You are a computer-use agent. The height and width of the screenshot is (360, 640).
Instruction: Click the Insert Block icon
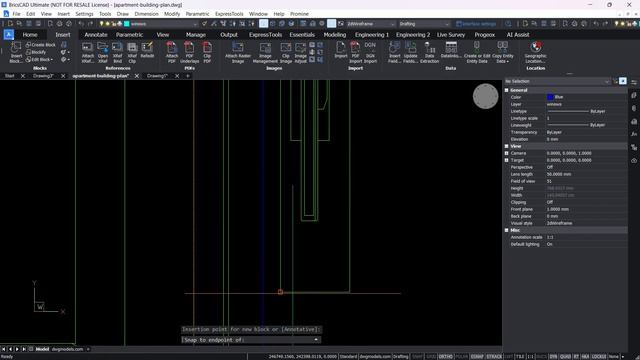tap(16, 52)
